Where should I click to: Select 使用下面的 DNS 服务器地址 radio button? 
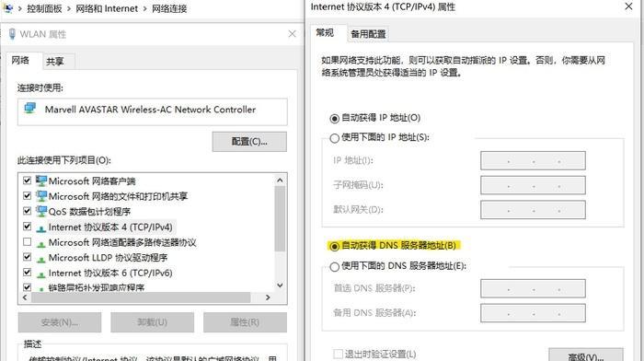(x=334, y=267)
